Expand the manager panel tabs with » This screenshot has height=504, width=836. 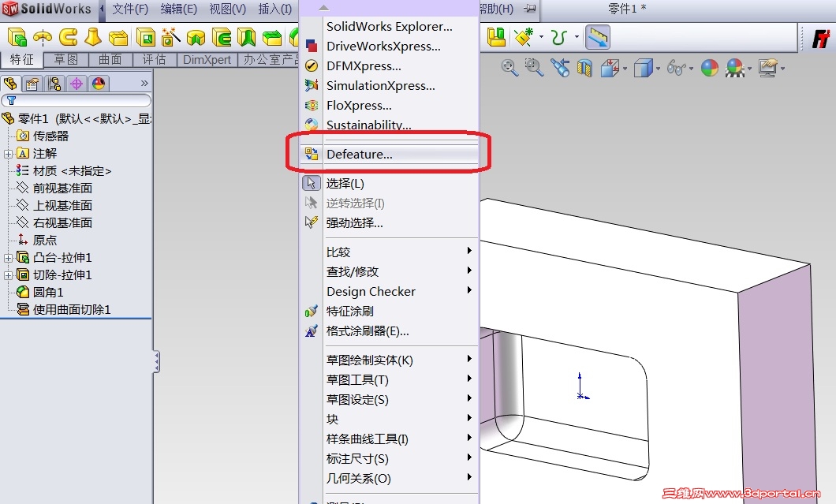pos(144,83)
